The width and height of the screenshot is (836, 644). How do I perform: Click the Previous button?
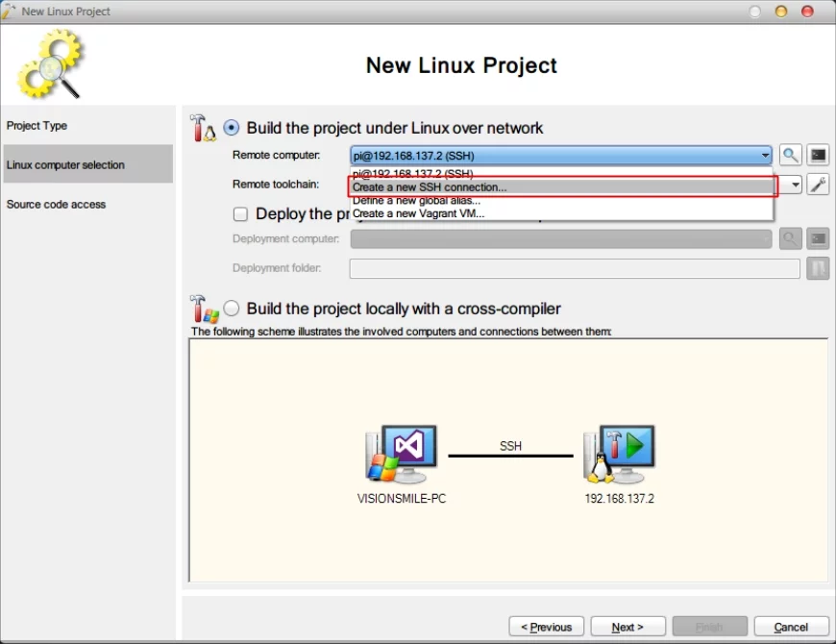pos(546,627)
